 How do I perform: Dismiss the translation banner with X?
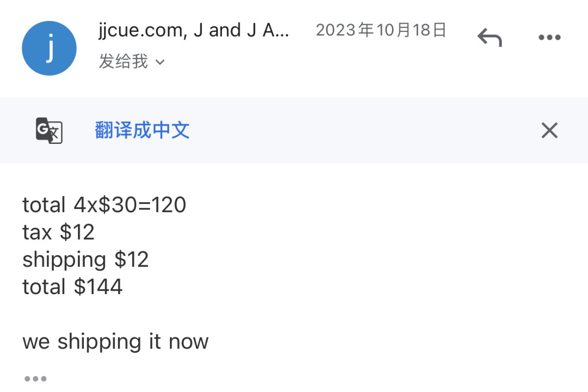point(549,131)
